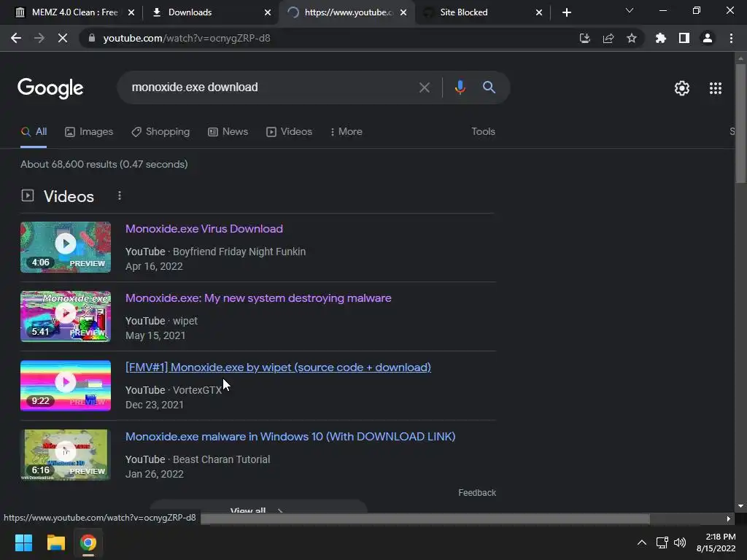Image resolution: width=747 pixels, height=560 pixels.
Task: Click the vertical scrollbar thumb
Action: [740, 123]
